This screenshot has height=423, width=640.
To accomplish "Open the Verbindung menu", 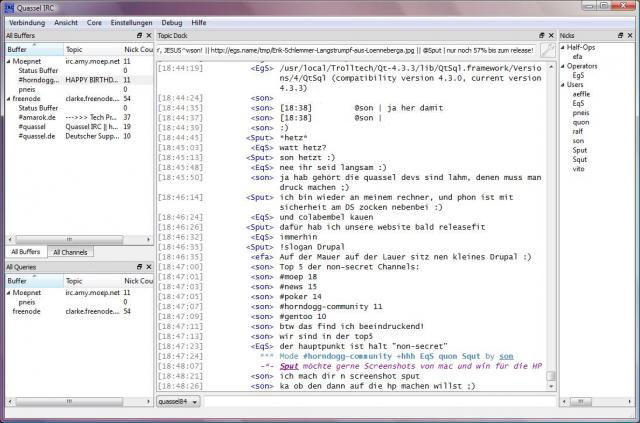I will click(x=27, y=23).
